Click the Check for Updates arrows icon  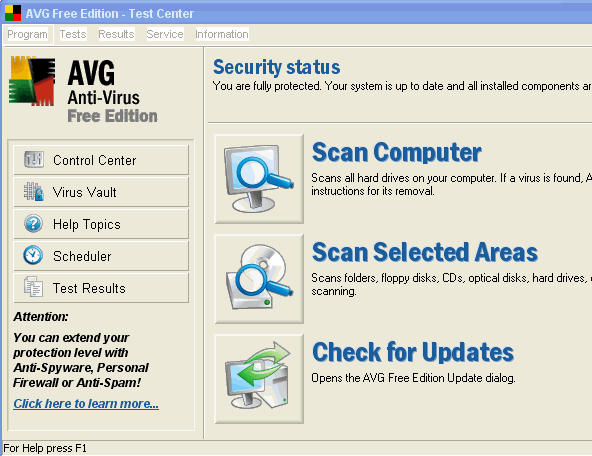[x=259, y=379]
